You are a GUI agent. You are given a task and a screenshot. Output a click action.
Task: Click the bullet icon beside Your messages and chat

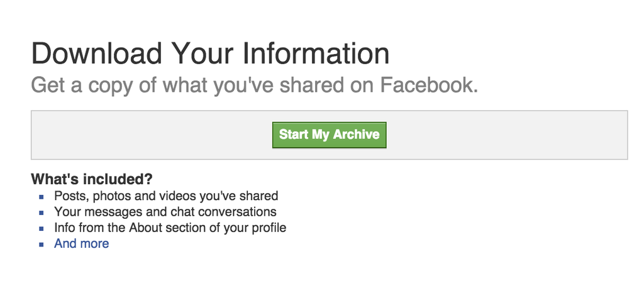[x=42, y=213]
